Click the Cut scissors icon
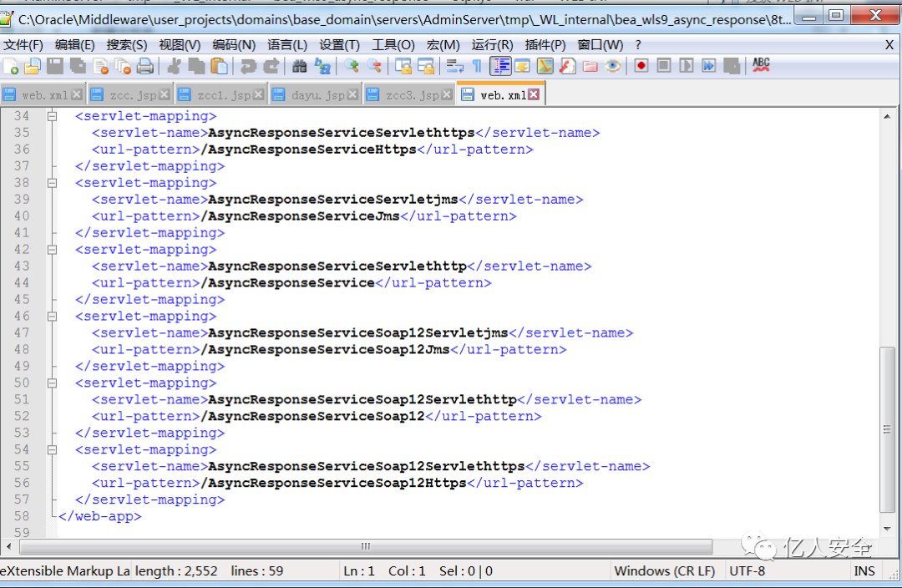Image resolution: width=902 pixels, height=588 pixels. click(174, 66)
